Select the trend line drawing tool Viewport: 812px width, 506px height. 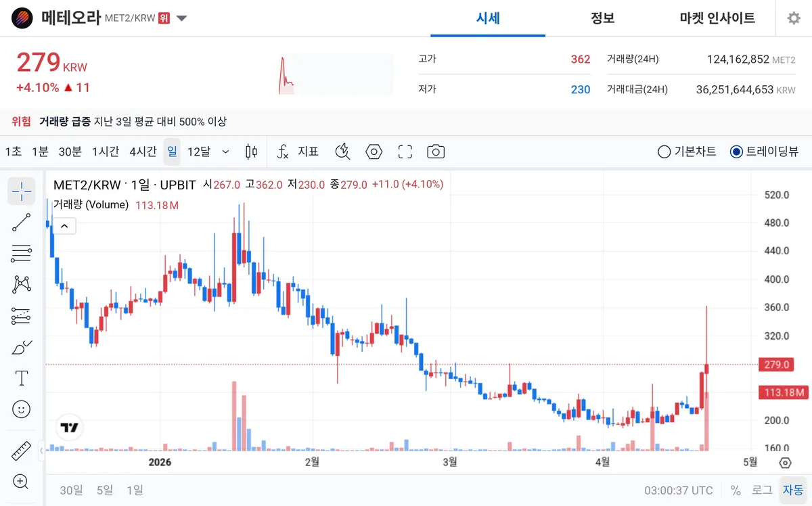(x=22, y=223)
